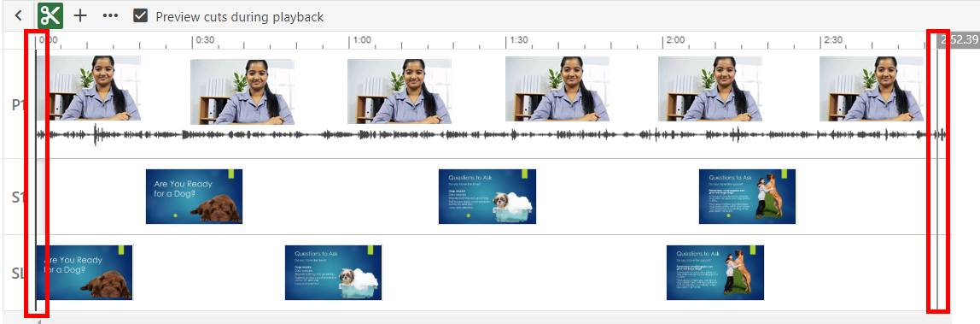980x324 pixels.
Task: Select first slide in bottom slide track
Action: (x=85, y=272)
